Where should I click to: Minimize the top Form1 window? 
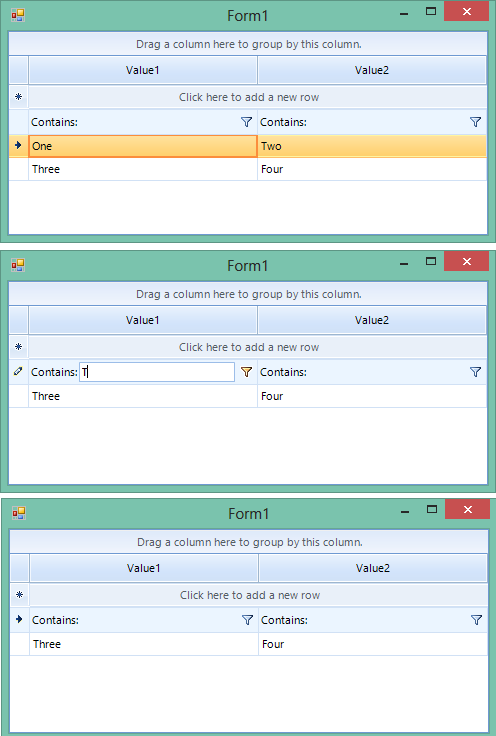[x=404, y=14]
